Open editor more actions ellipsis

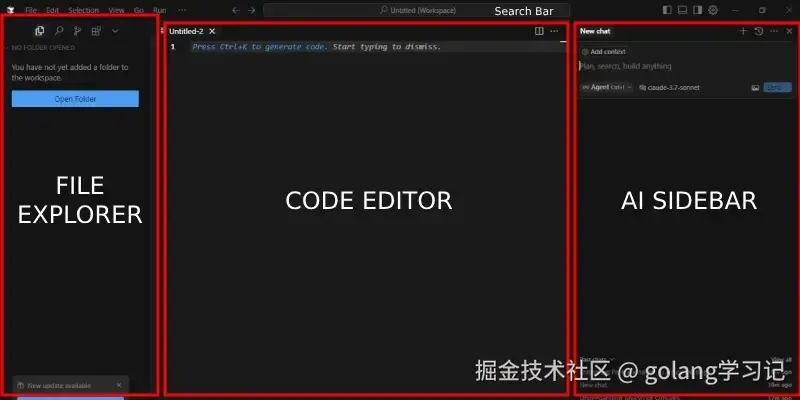[554, 31]
